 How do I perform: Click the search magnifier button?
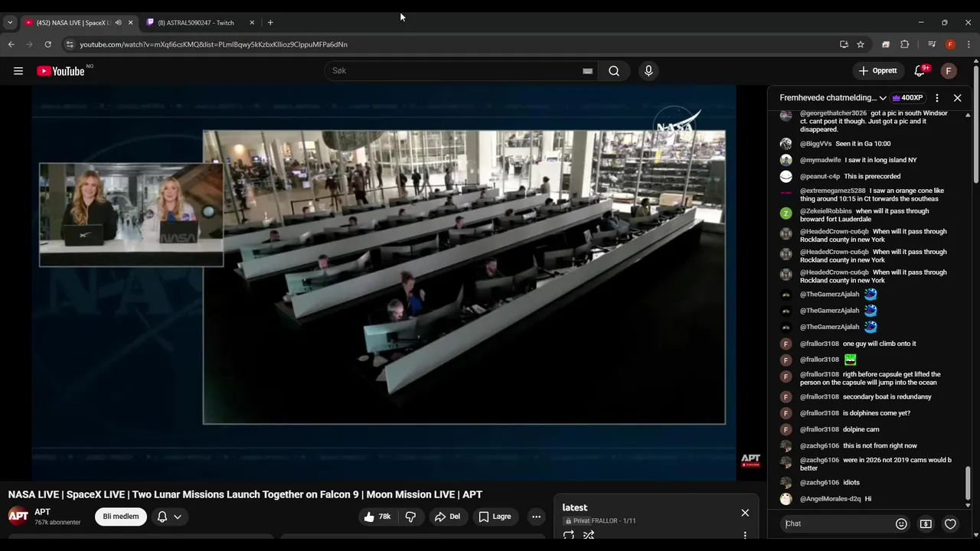(614, 71)
